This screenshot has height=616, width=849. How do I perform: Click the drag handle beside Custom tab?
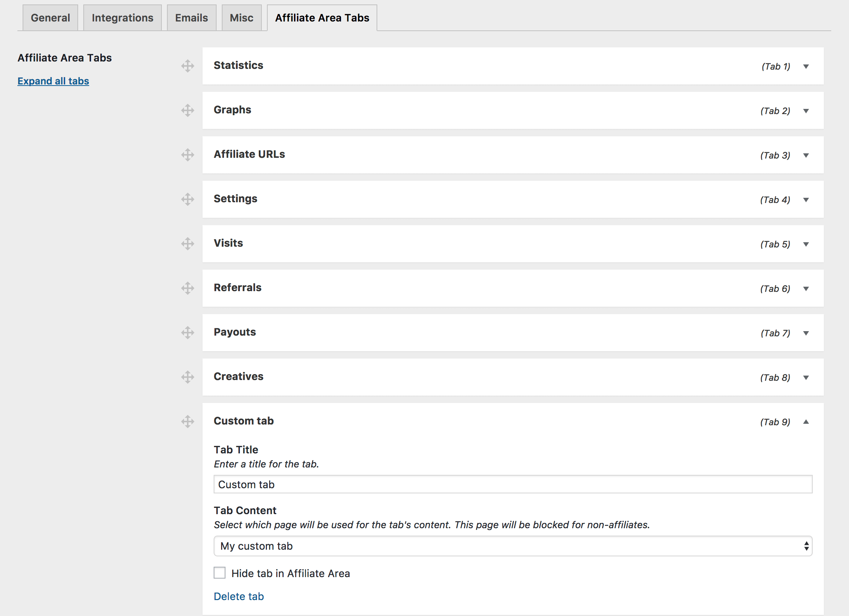[188, 422]
